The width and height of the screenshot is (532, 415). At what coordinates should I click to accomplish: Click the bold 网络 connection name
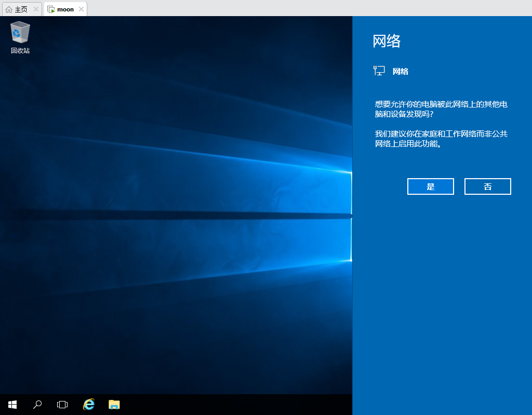(x=401, y=71)
